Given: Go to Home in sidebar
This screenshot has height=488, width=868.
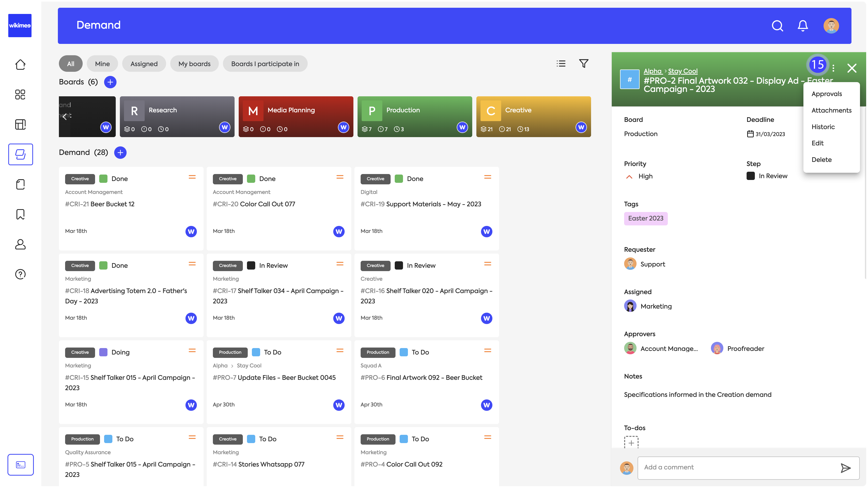Looking at the screenshot, I should tap(20, 64).
